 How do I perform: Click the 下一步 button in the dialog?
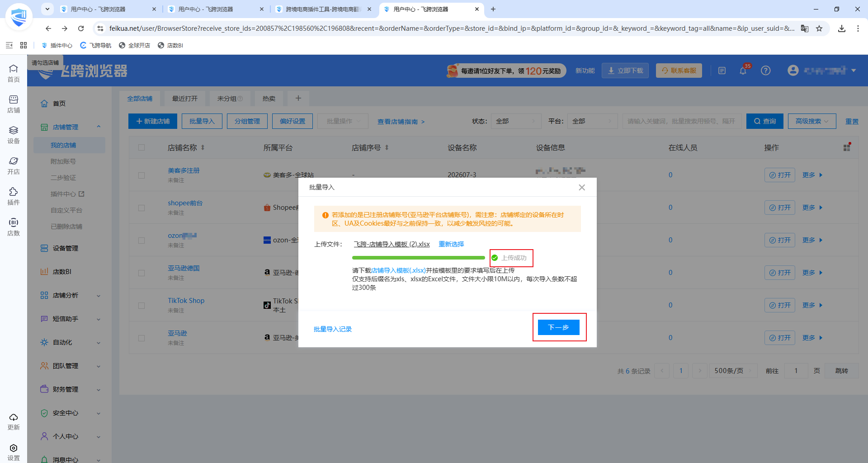(x=559, y=327)
